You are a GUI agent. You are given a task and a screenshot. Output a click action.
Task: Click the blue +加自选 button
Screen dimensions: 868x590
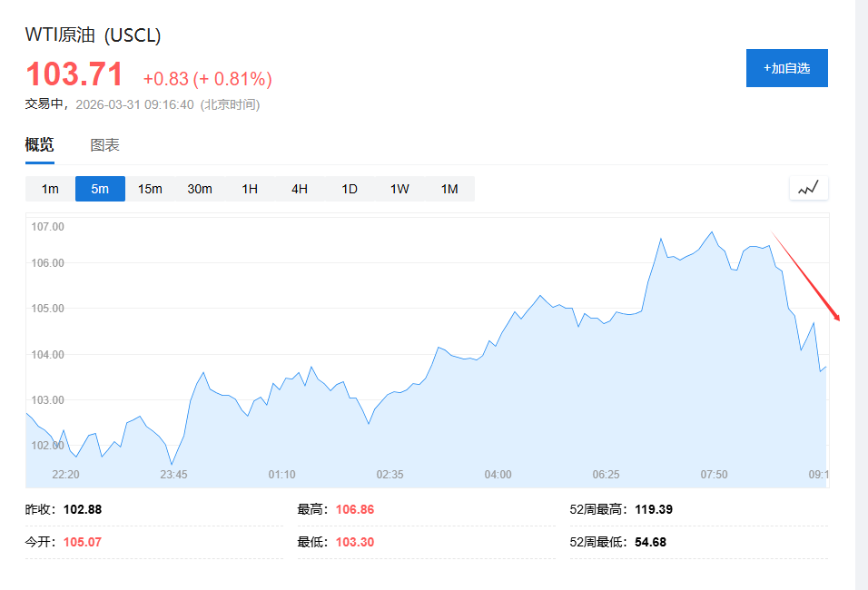pos(786,67)
